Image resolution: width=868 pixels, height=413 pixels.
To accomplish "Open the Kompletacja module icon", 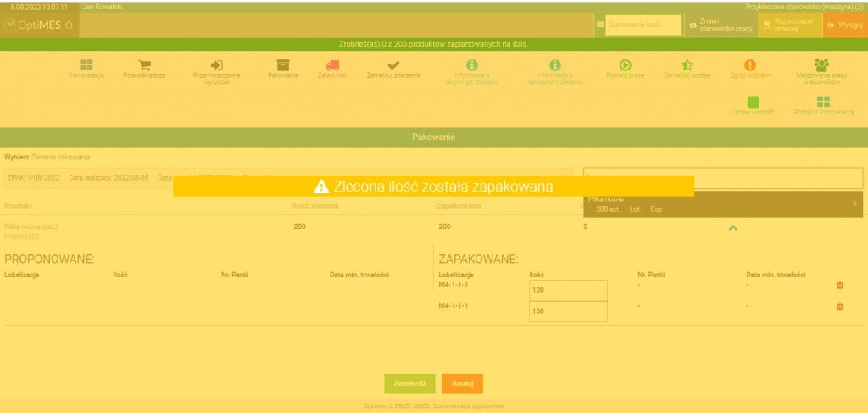I will 86,64.
